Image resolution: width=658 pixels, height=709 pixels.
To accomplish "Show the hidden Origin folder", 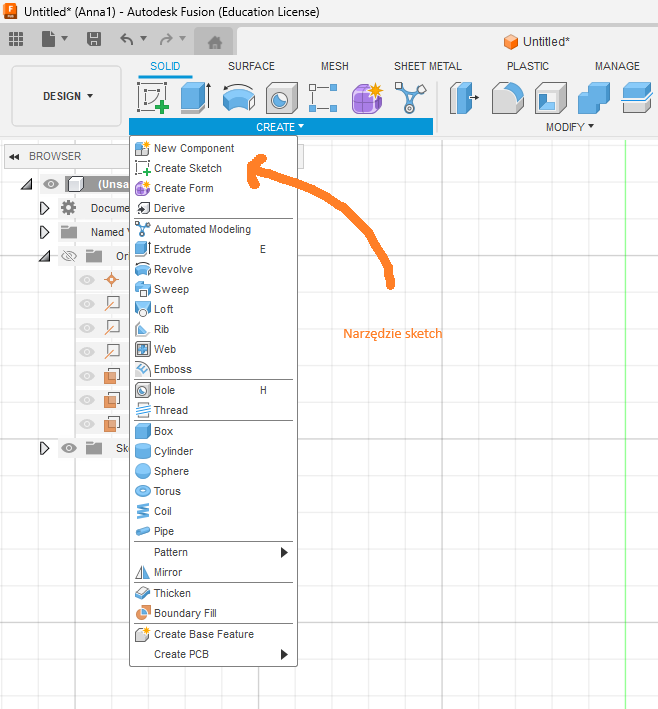I will 69,256.
